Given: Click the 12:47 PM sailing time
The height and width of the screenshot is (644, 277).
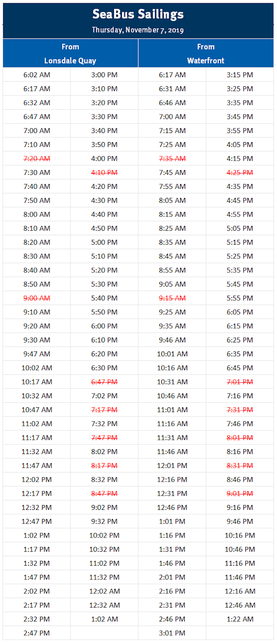Looking at the screenshot, I should (x=37, y=521).
